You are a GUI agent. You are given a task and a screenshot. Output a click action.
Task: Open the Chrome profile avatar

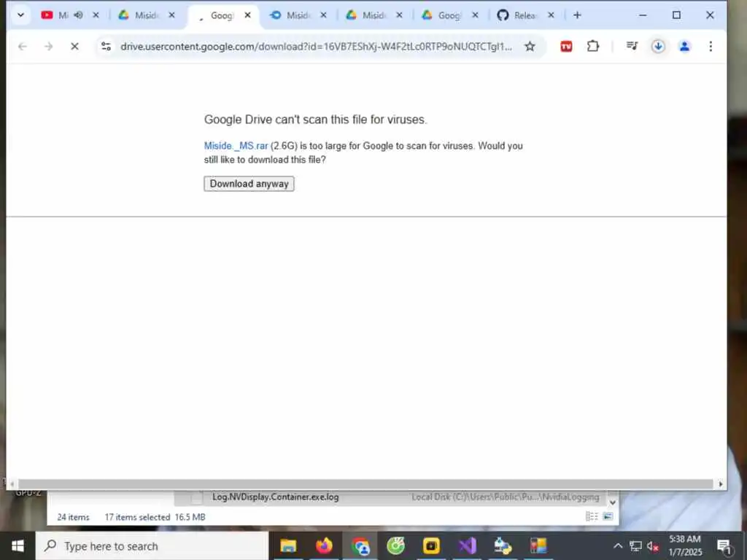pos(684,46)
